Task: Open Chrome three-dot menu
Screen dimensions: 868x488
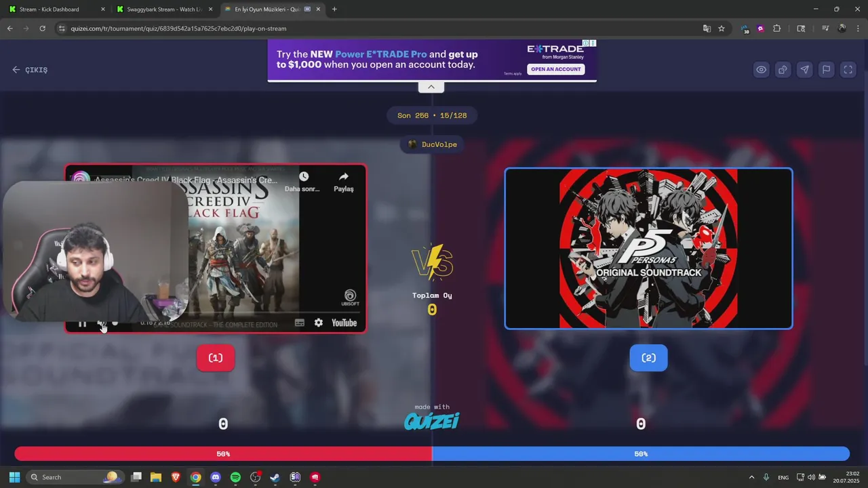Action: pos(858,28)
